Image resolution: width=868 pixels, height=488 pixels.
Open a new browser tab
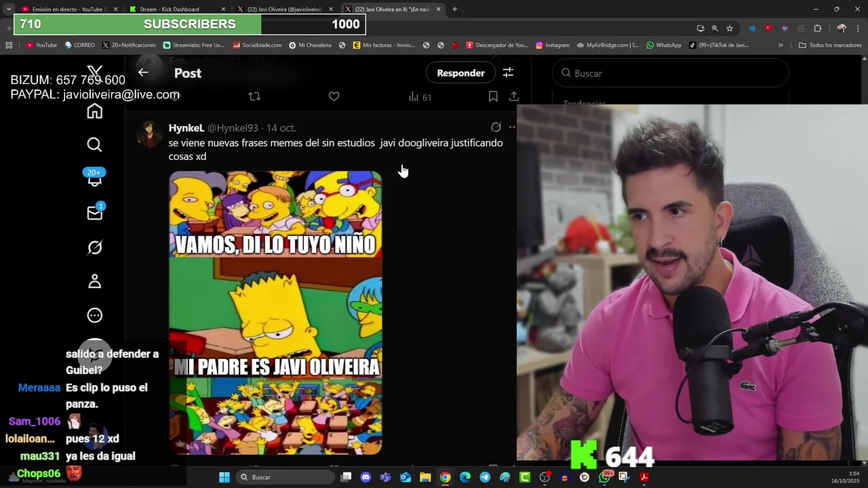[454, 9]
